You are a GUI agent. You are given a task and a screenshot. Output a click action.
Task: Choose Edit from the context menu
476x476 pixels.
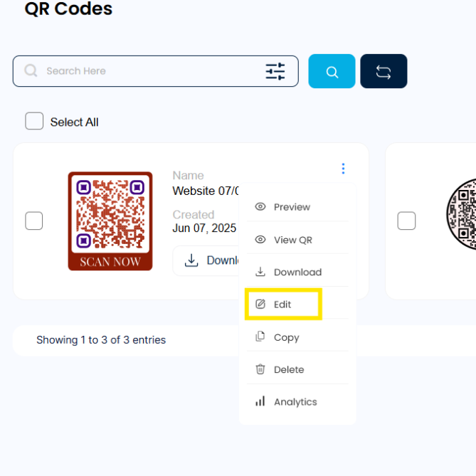click(283, 305)
